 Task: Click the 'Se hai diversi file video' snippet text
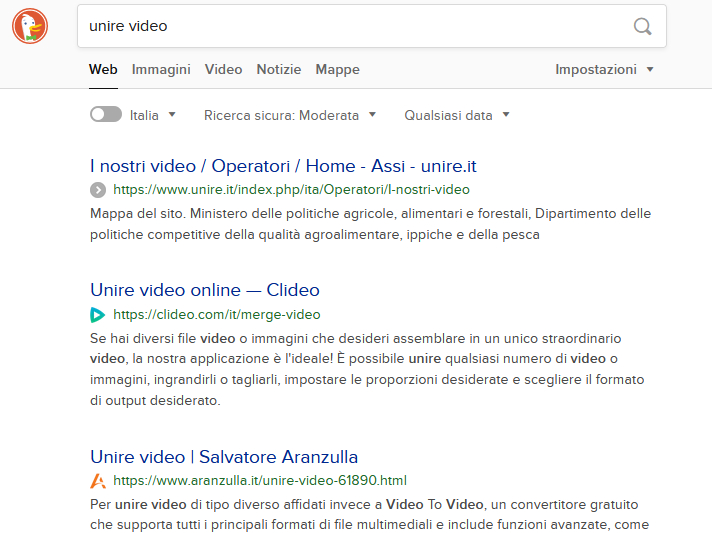[x=367, y=370]
